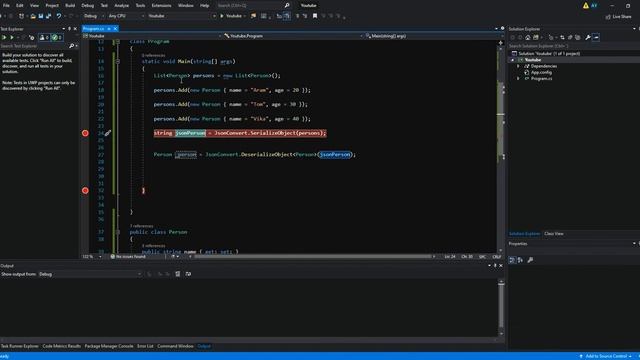The width and height of the screenshot is (640, 360).
Task: Open the Build menu
Action: [x=70, y=5]
